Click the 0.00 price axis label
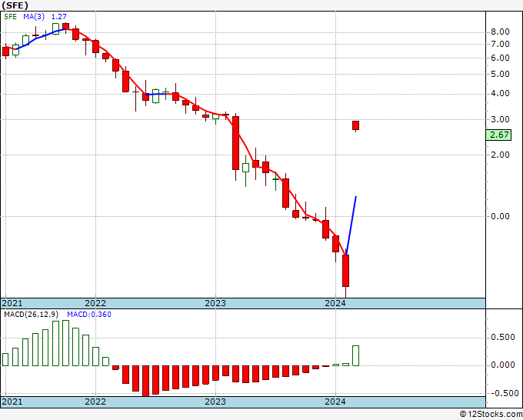The image size is (523, 420). [x=500, y=216]
